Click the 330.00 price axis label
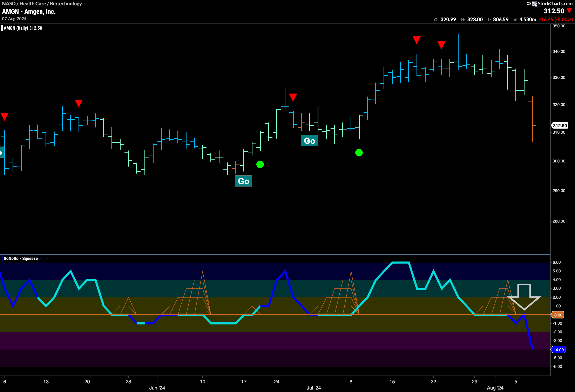This screenshot has height=392, width=575. pyautogui.click(x=559, y=77)
